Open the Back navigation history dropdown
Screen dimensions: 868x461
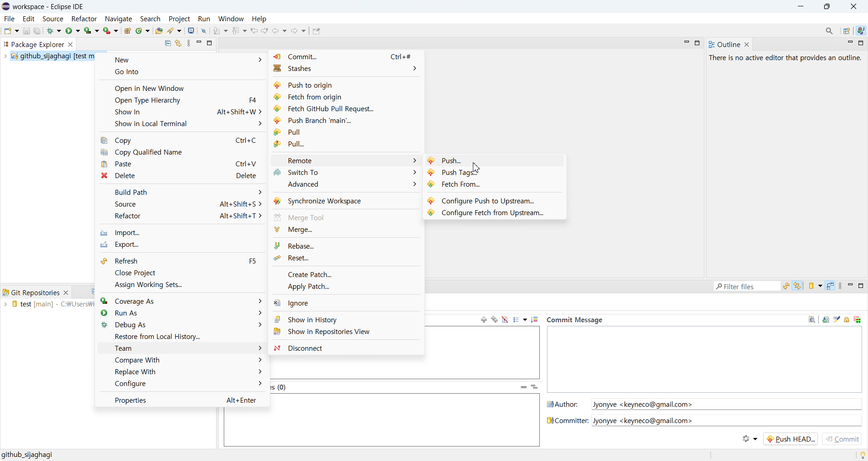click(x=285, y=31)
